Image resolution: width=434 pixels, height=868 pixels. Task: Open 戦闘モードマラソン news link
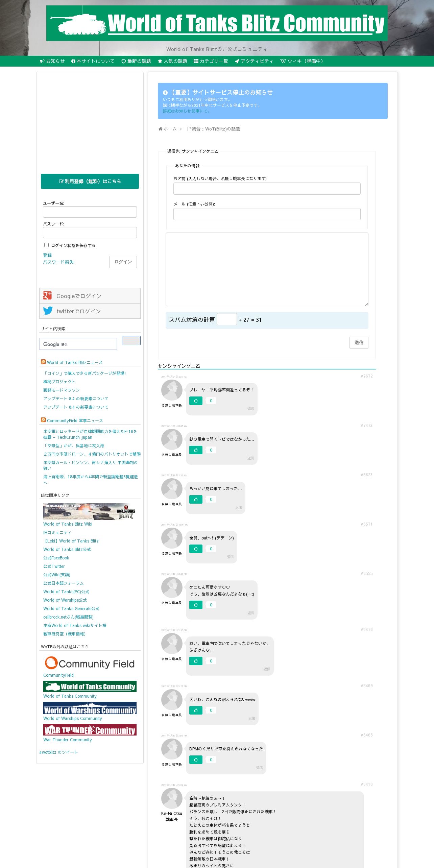61,390
